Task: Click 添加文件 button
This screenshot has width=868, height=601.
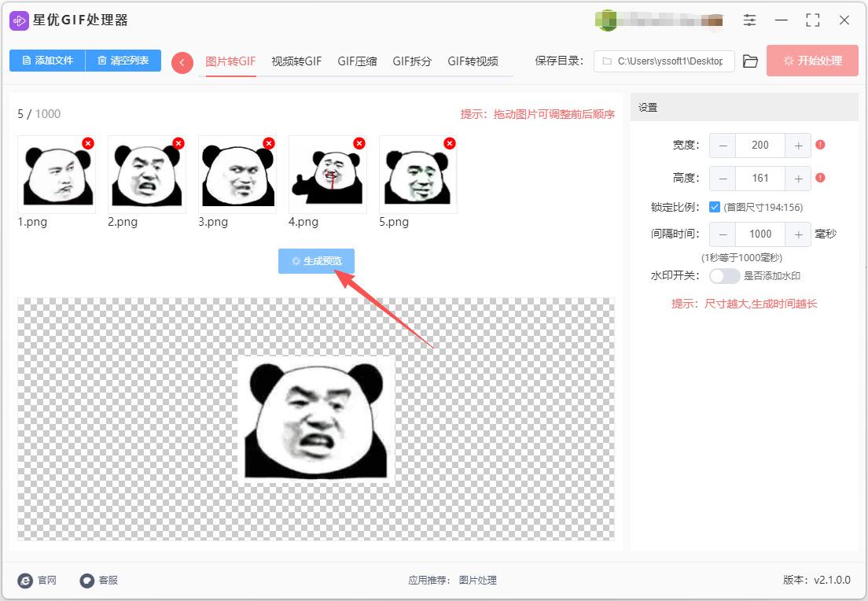Action: pos(48,61)
